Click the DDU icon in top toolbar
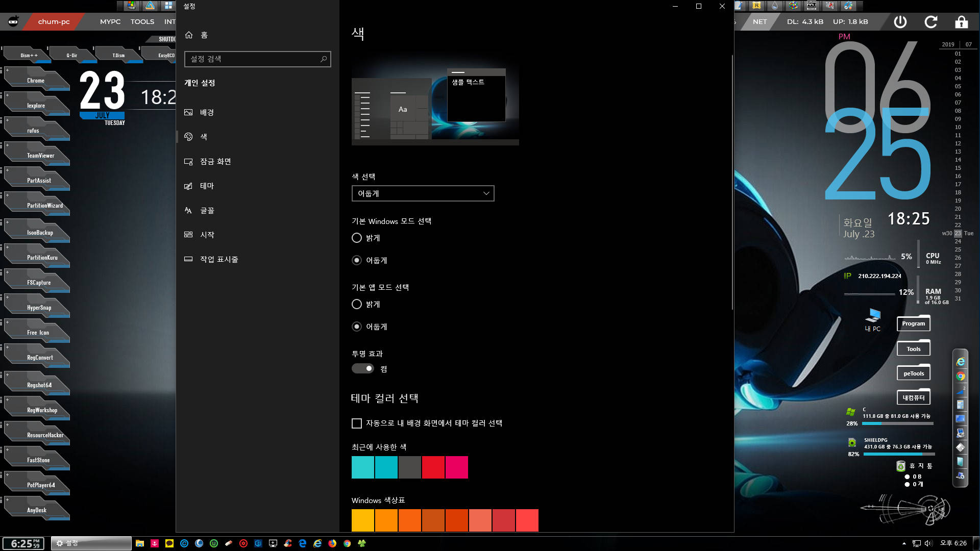The image size is (980, 551). point(812,6)
